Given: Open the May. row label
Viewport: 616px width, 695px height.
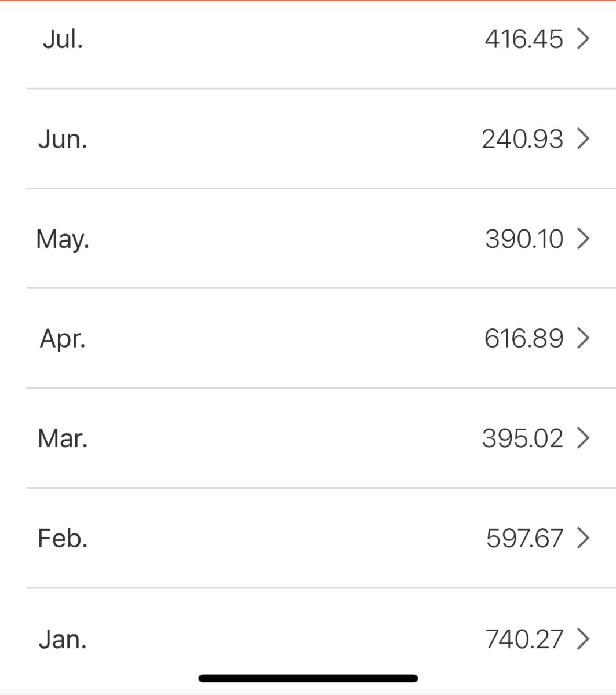Looking at the screenshot, I should click(63, 239).
